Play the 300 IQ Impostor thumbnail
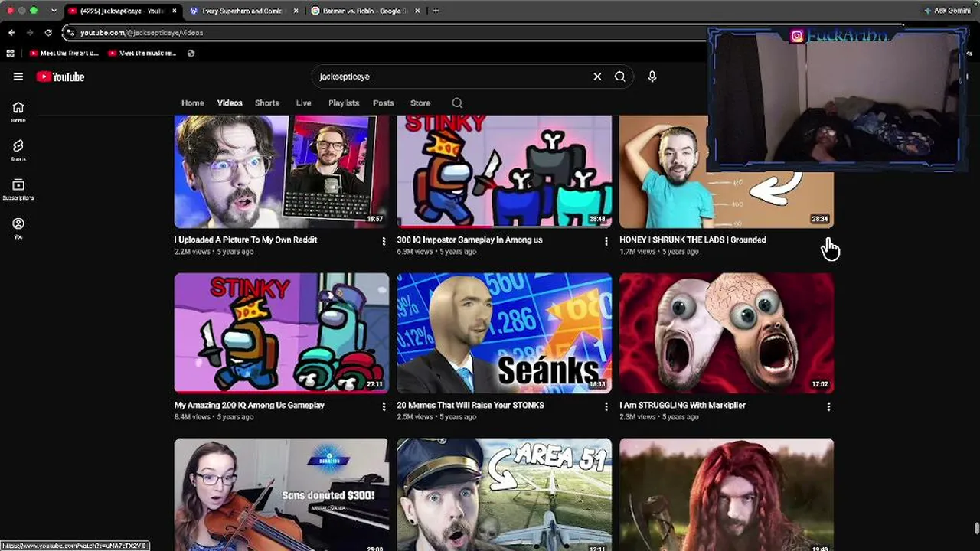980x551 pixels. 505,171
